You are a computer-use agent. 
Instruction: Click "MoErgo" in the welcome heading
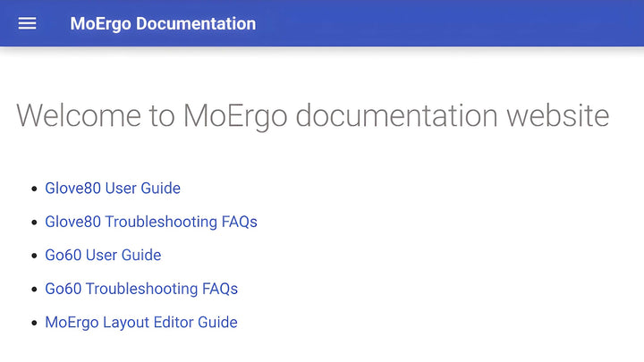tap(236, 116)
